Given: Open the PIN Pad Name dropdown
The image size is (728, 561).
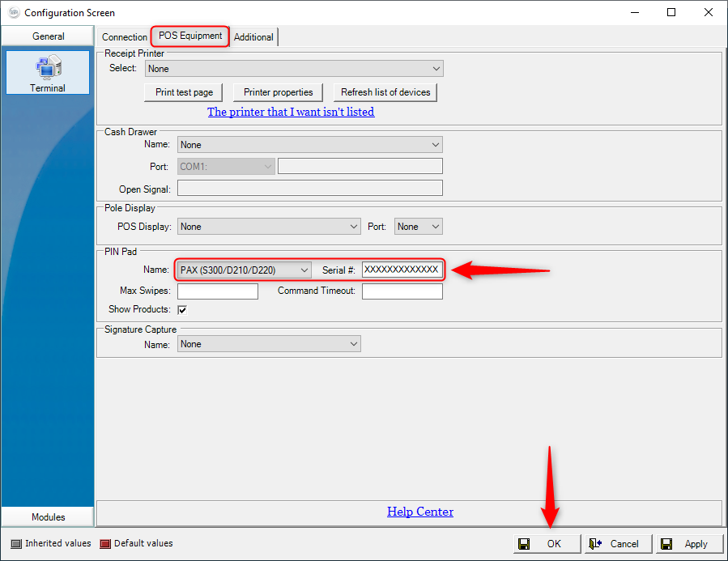Looking at the screenshot, I should tap(243, 270).
